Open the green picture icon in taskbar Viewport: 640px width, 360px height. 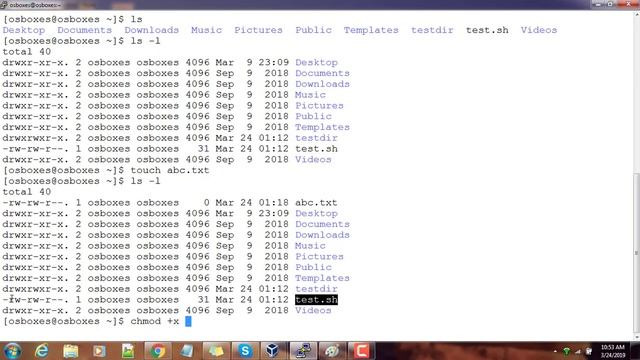pos(128,351)
